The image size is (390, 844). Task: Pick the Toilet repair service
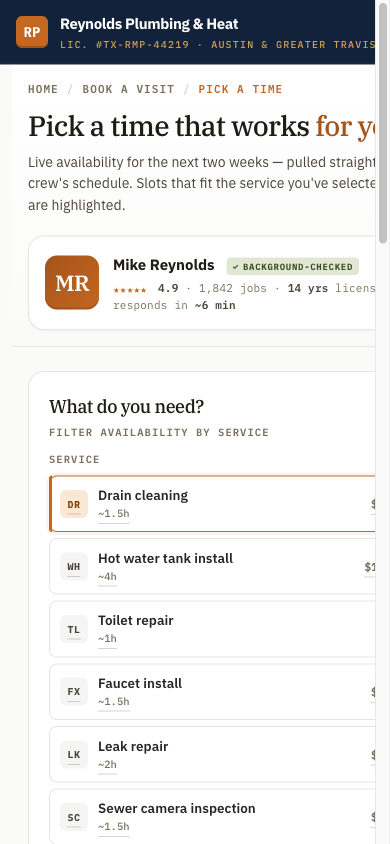point(212,629)
